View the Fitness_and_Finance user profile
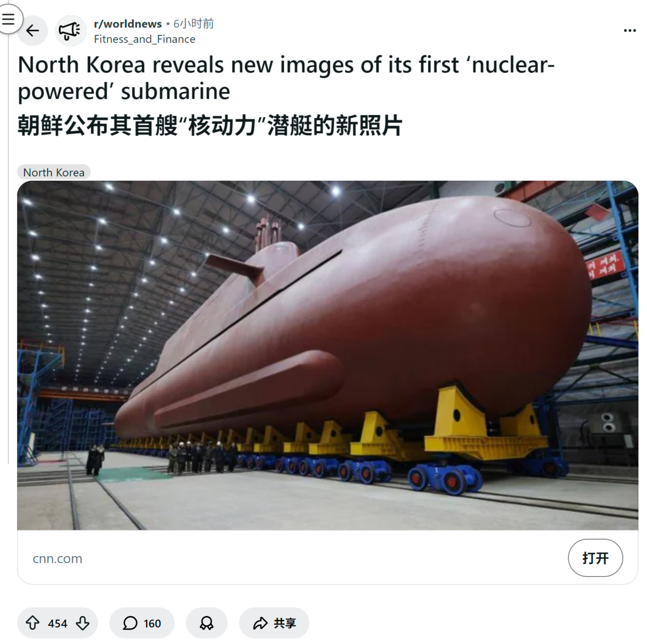This screenshot has height=644, width=647. [x=144, y=39]
